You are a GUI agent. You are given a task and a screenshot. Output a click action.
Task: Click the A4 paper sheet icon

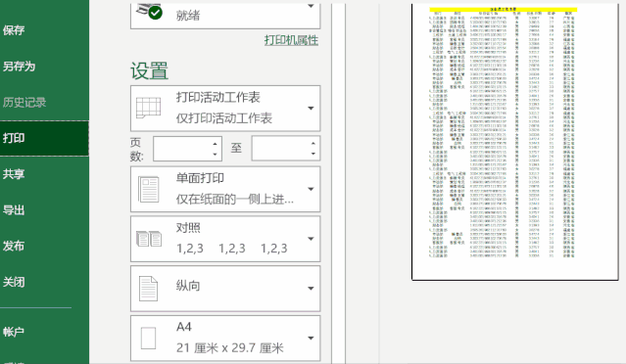coord(148,339)
